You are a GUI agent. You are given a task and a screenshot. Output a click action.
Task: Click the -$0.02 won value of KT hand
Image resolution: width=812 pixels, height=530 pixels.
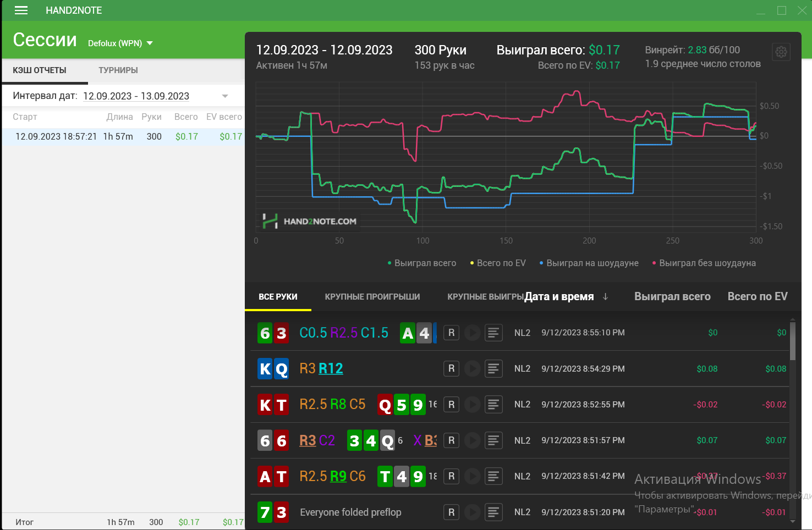(x=705, y=405)
